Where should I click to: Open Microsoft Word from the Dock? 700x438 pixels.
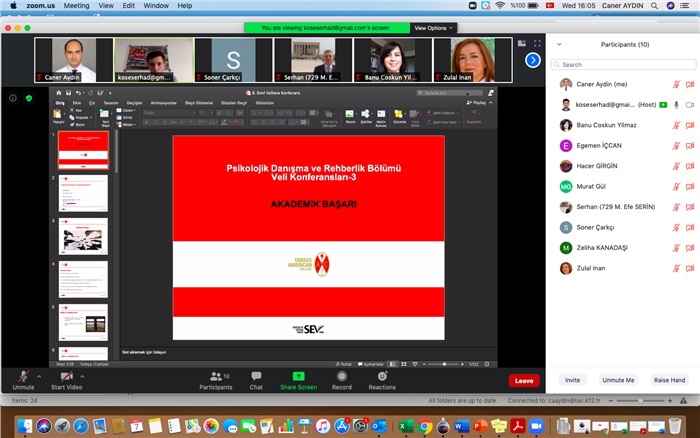pos(462,426)
